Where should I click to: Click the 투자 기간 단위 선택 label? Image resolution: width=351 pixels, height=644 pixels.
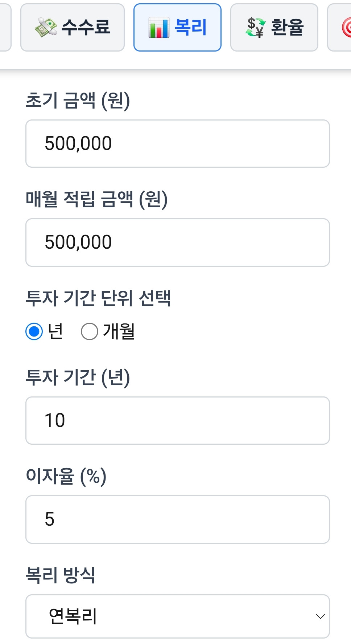pyautogui.click(x=98, y=298)
